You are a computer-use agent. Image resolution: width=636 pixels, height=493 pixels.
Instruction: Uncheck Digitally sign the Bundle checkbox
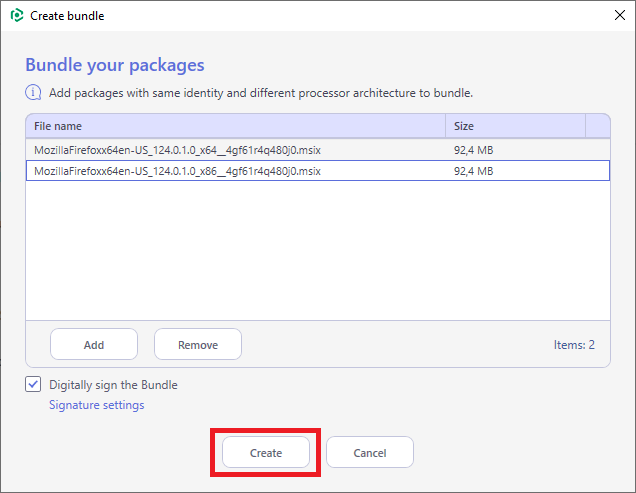[x=33, y=384]
